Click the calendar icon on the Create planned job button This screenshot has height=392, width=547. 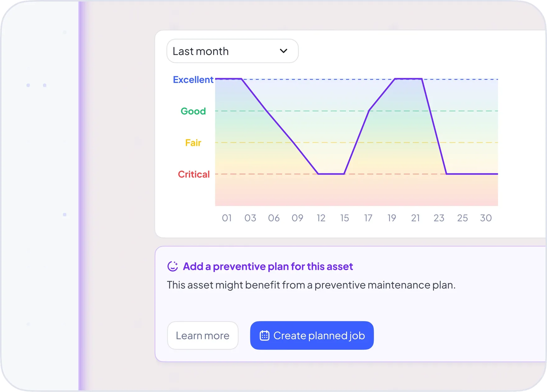click(x=264, y=335)
